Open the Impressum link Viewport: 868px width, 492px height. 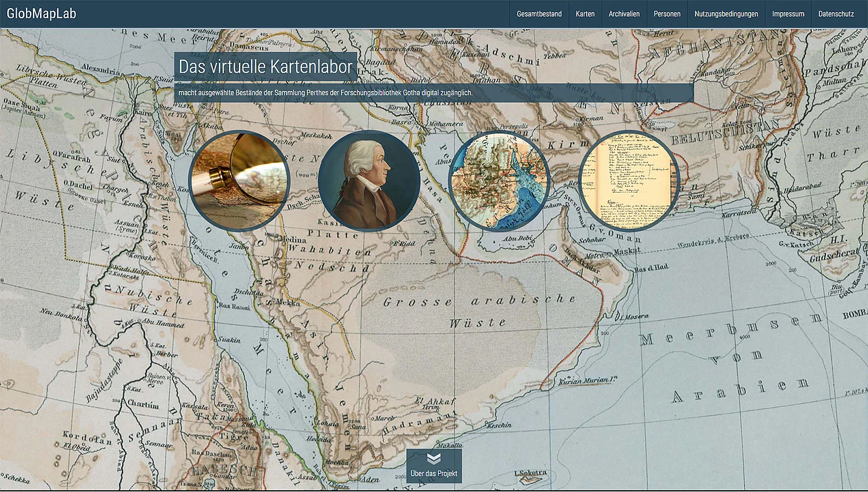point(788,14)
